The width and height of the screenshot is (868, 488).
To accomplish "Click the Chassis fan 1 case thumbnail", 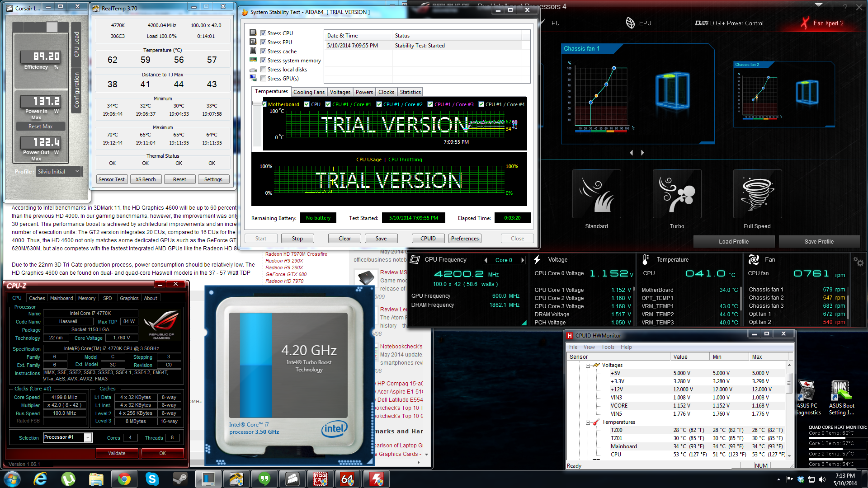I will (x=673, y=90).
